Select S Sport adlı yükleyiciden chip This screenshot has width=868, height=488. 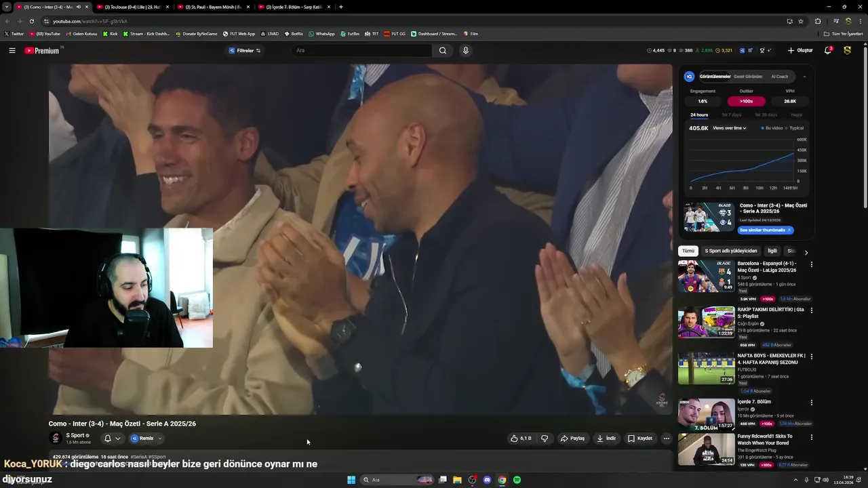coord(731,251)
